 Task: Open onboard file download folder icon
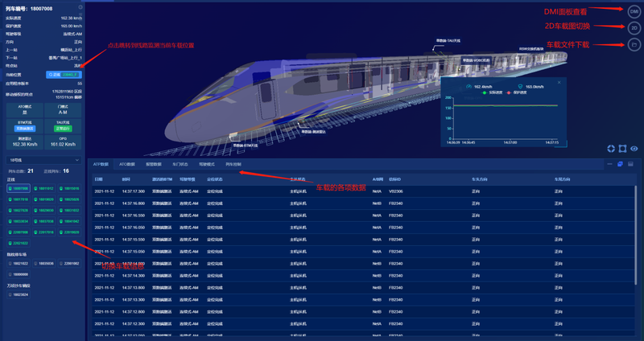tap(634, 44)
